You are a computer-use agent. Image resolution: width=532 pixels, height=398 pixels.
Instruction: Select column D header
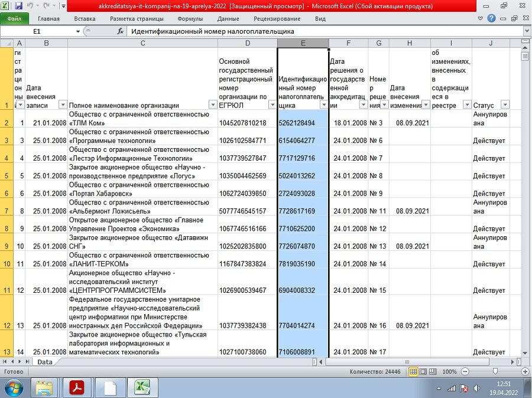pos(247,43)
